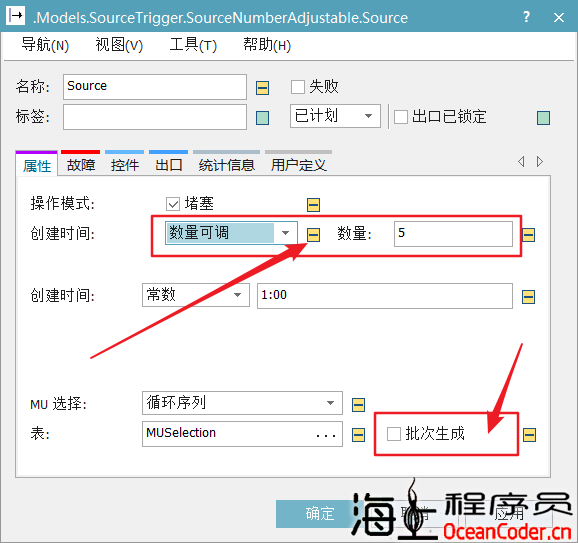Open the 数量可调 creation time dropdown
This screenshot has width=578, height=543.
tap(231, 233)
